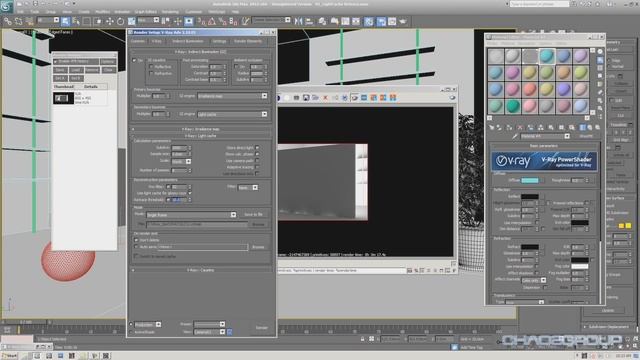Click the black Reflect color swatch
Viewport: 640px width, 360px height.
click(x=530, y=197)
